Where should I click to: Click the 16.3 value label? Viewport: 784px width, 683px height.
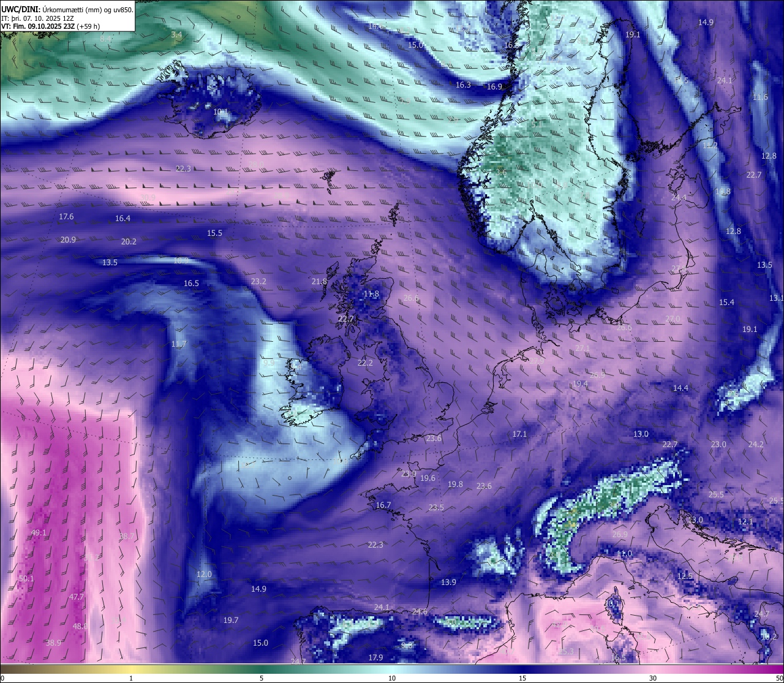(x=463, y=85)
